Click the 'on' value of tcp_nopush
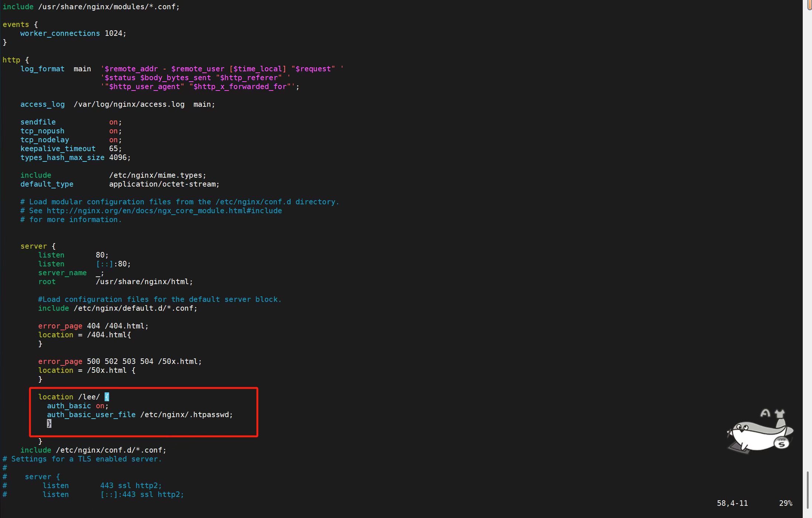The image size is (812, 518). coord(113,131)
